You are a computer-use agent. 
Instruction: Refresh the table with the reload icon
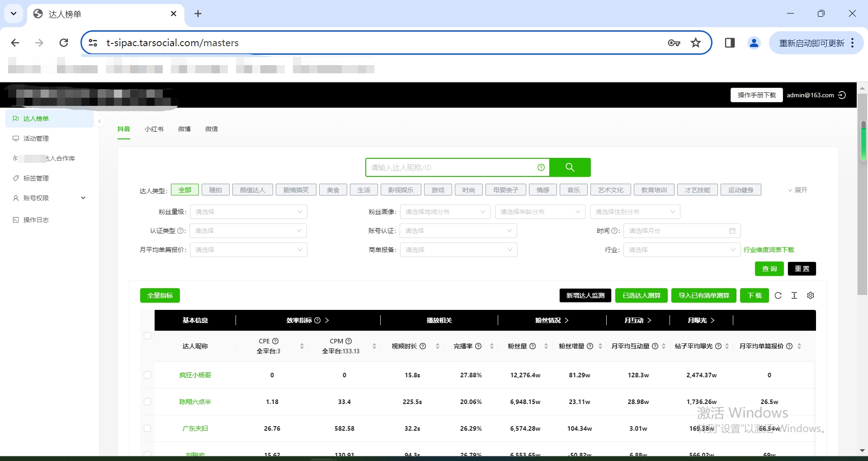tap(778, 295)
